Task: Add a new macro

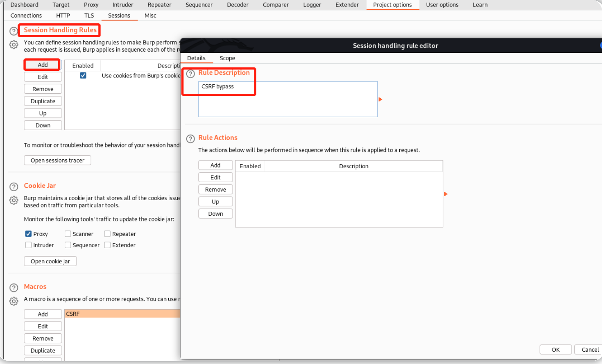Action: pos(43,314)
